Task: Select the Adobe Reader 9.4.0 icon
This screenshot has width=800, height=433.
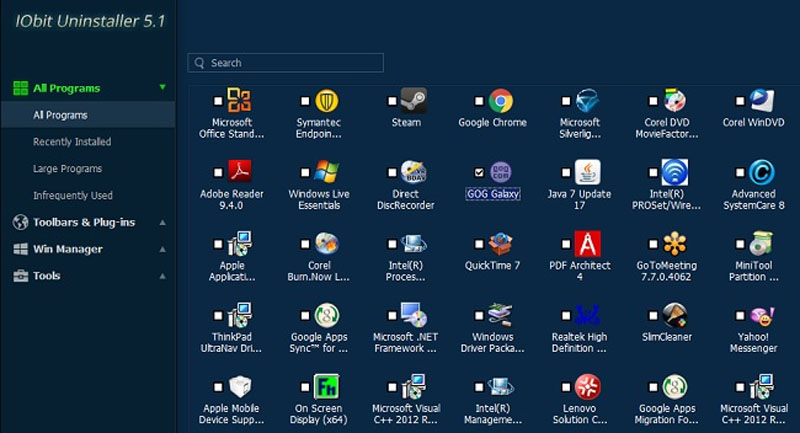Action: (240, 172)
